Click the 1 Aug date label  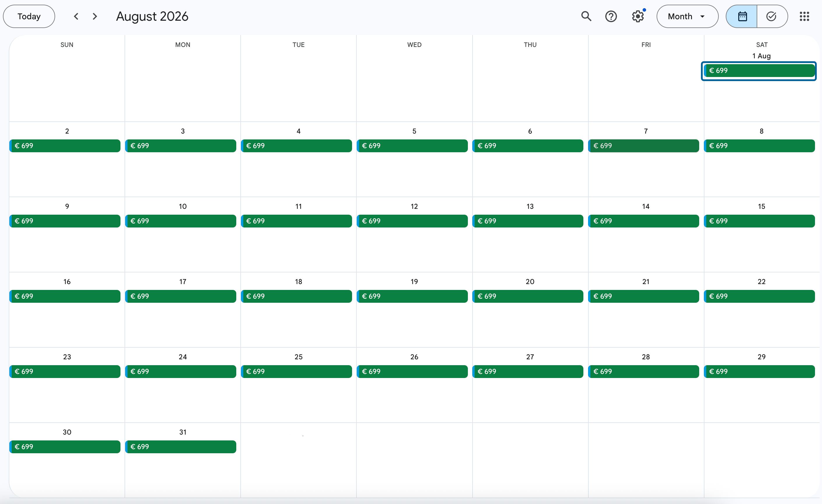[x=762, y=56]
